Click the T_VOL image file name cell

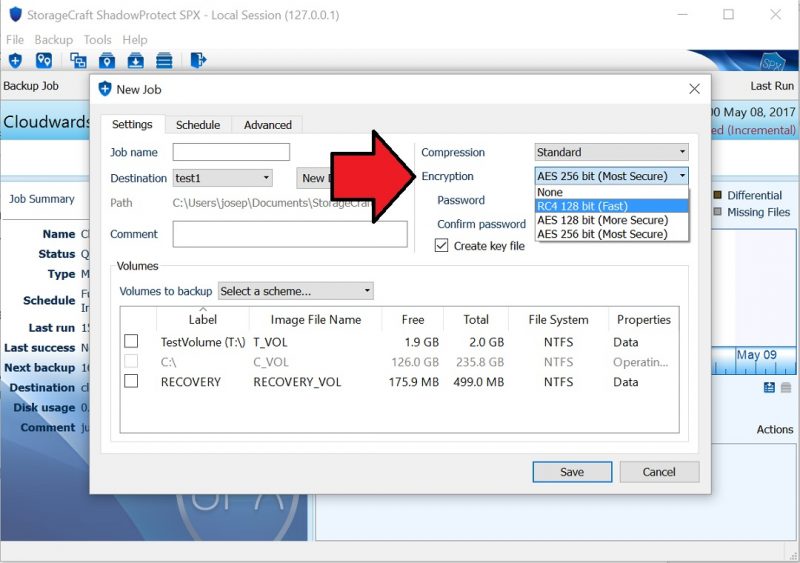coord(270,342)
